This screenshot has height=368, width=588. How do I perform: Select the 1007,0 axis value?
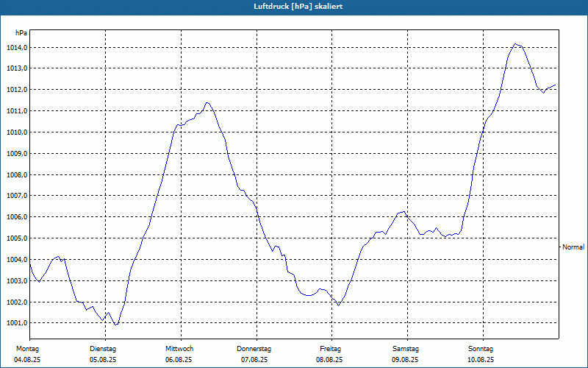[x=16, y=196]
